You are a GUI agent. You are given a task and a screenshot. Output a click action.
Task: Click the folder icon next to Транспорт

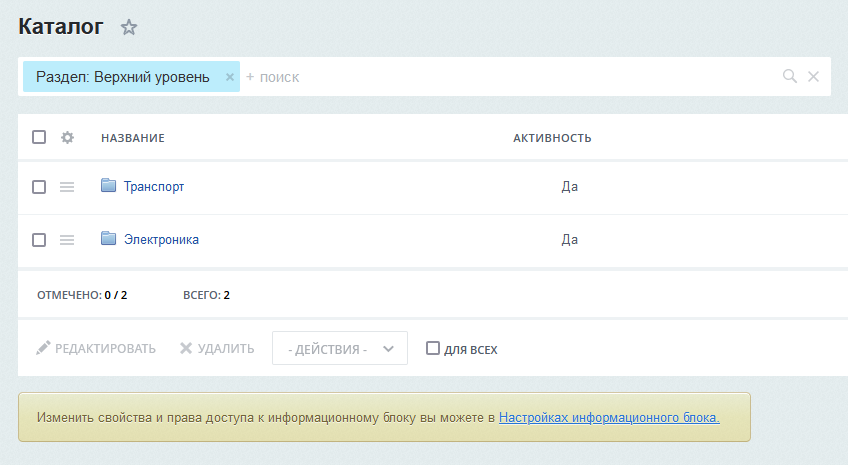pos(109,185)
